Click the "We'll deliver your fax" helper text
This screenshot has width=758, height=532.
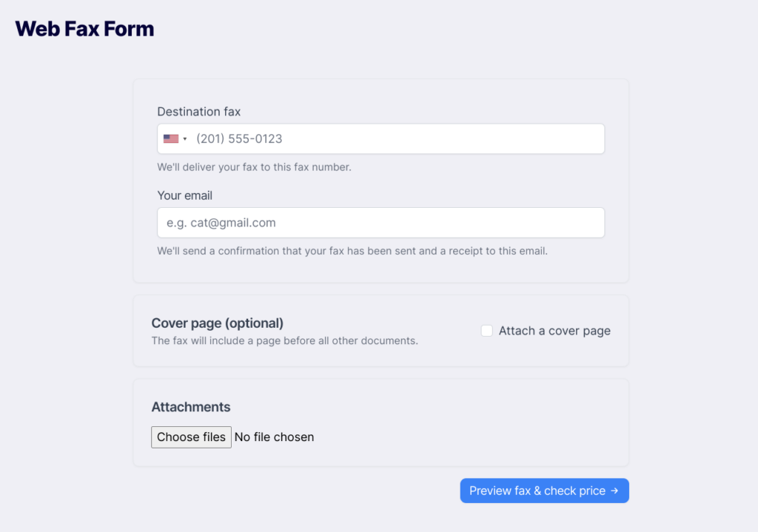pyautogui.click(x=255, y=167)
